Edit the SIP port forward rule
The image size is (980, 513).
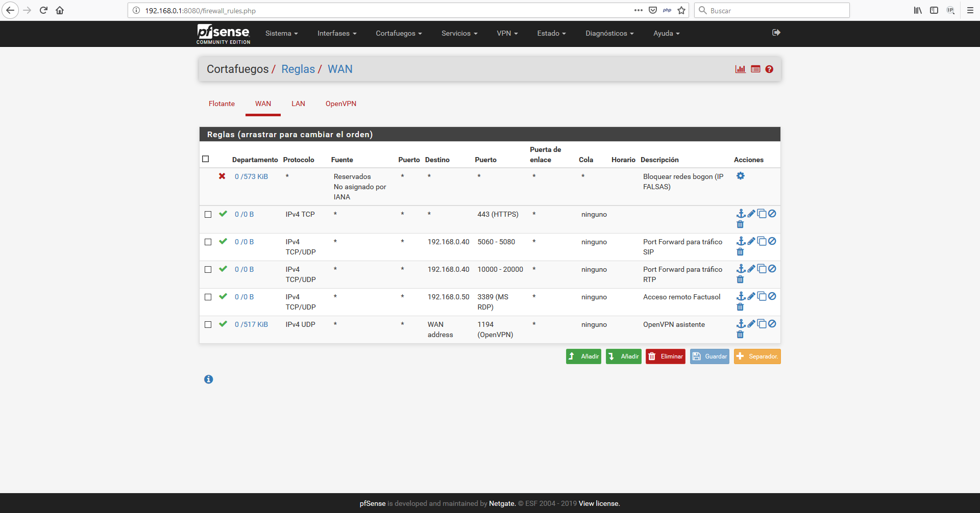point(751,241)
